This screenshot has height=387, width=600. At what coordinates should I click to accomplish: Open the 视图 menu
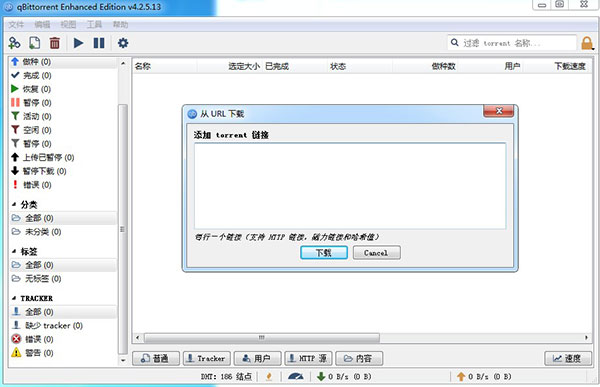pyautogui.click(x=68, y=24)
